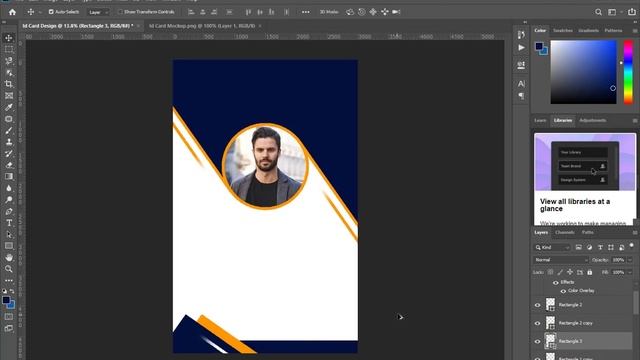Open the Paragraph panel icon
Image resolution: width=640 pixels, height=360 pixels.
(521, 96)
